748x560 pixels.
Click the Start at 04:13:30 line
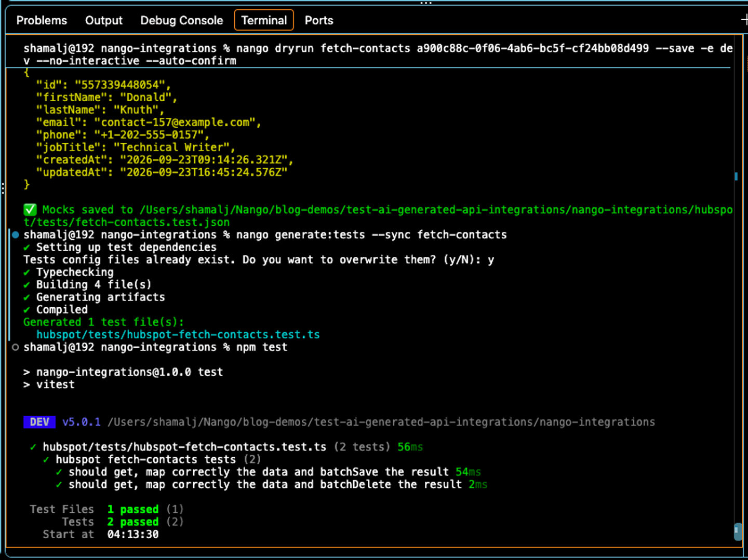click(x=101, y=534)
